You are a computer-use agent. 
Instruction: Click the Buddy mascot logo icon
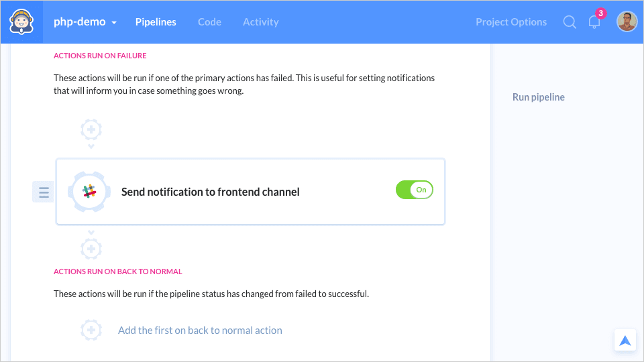click(x=21, y=21)
